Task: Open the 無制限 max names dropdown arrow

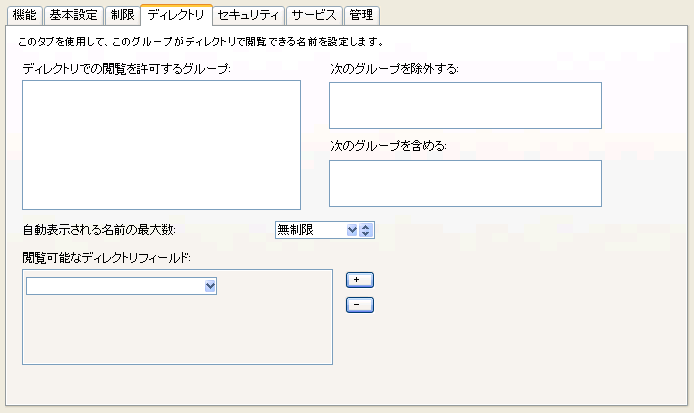Action: [351, 230]
